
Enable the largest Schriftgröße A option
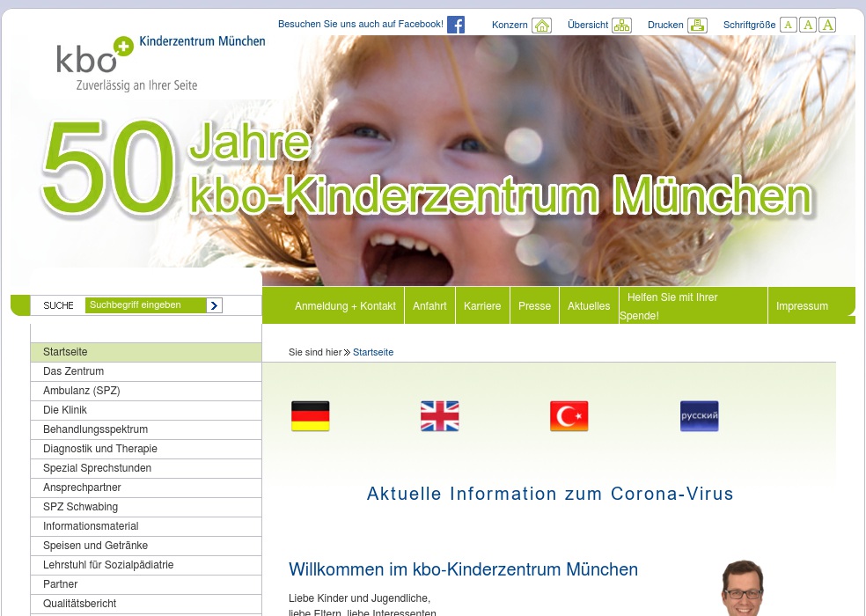click(x=826, y=25)
